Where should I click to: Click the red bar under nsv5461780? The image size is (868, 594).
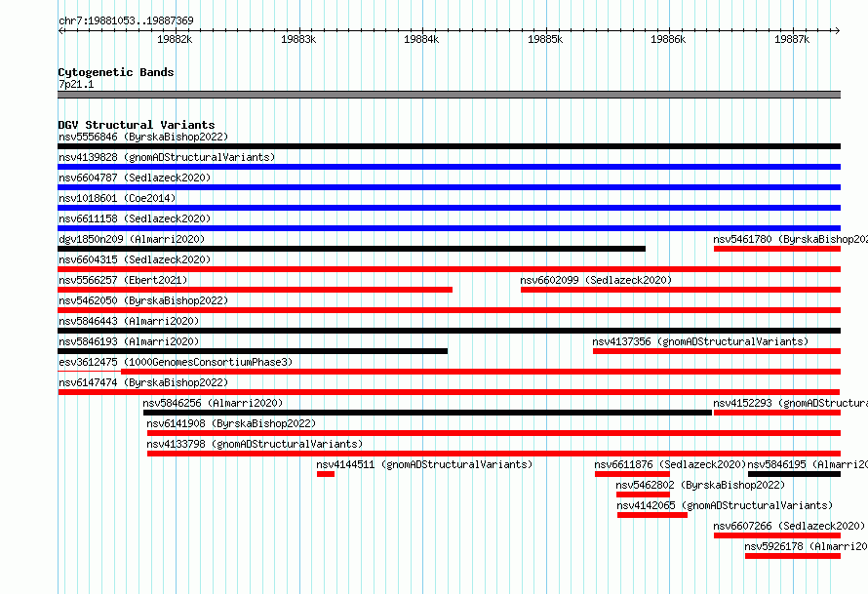777,249
